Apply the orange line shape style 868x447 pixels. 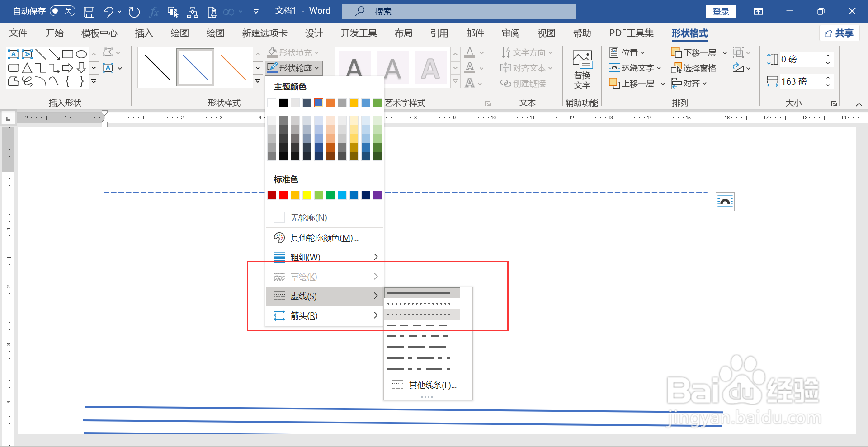tap(233, 67)
